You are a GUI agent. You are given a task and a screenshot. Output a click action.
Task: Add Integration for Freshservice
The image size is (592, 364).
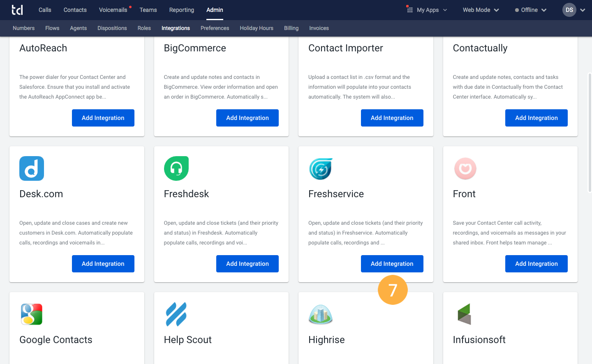392,264
